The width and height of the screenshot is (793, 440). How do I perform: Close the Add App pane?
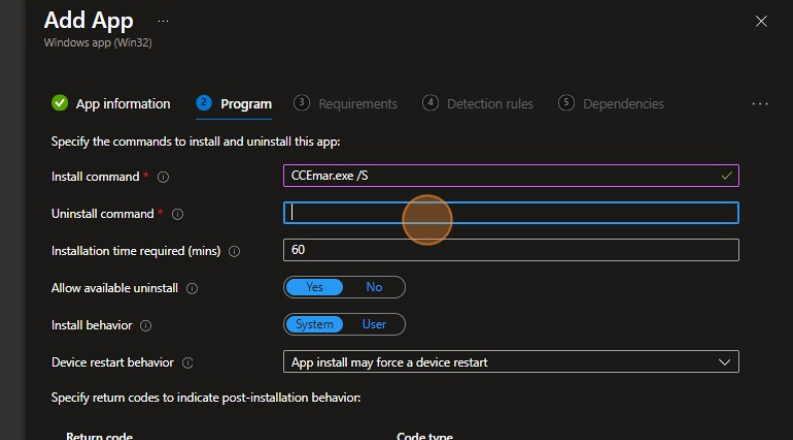(761, 21)
